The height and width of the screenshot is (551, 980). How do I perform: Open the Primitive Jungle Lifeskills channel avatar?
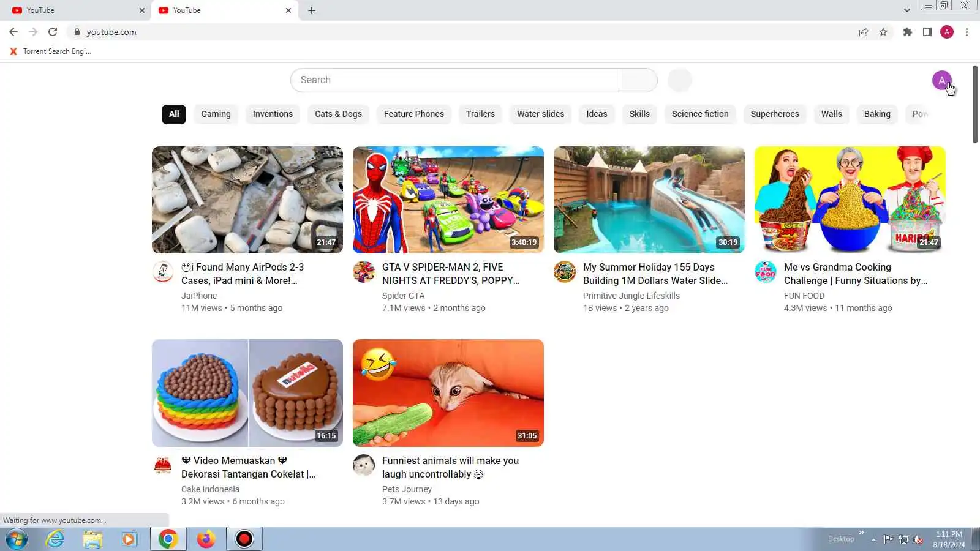565,272
